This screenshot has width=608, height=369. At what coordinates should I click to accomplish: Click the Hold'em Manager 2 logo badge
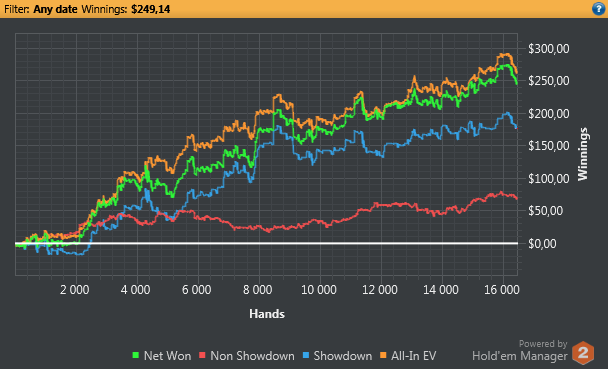pyautogui.click(x=583, y=353)
